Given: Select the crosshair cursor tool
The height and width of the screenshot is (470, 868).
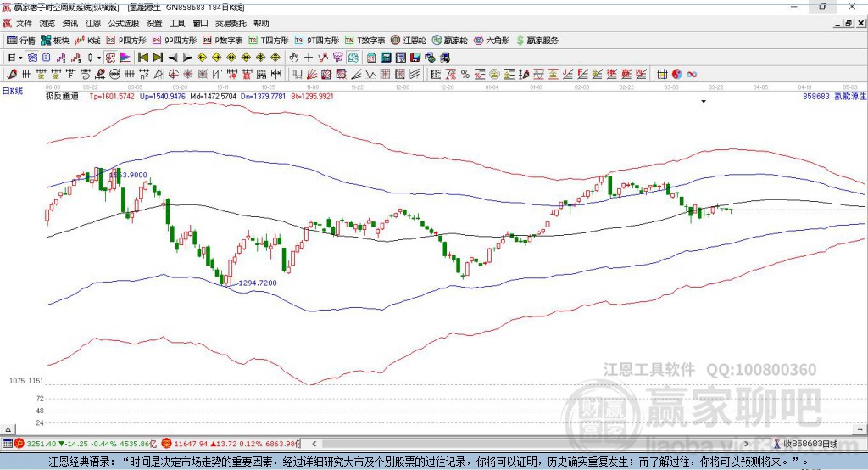Looking at the screenshot, I should (x=309, y=58).
